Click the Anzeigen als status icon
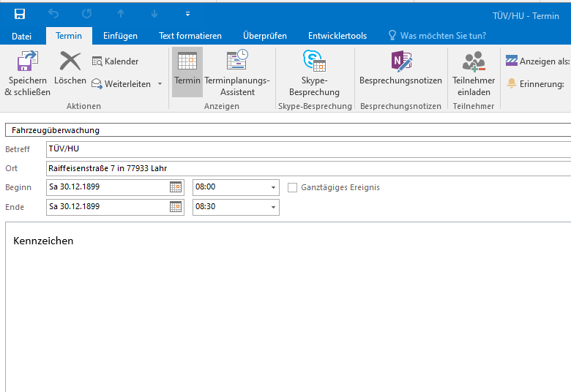 pyautogui.click(x=512, y=61)
